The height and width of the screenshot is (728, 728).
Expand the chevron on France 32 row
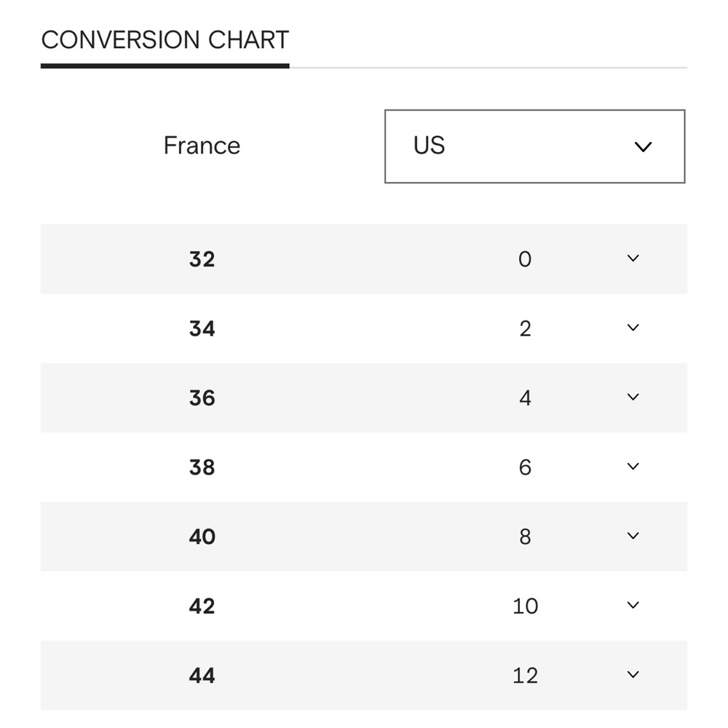pos(633,258)
